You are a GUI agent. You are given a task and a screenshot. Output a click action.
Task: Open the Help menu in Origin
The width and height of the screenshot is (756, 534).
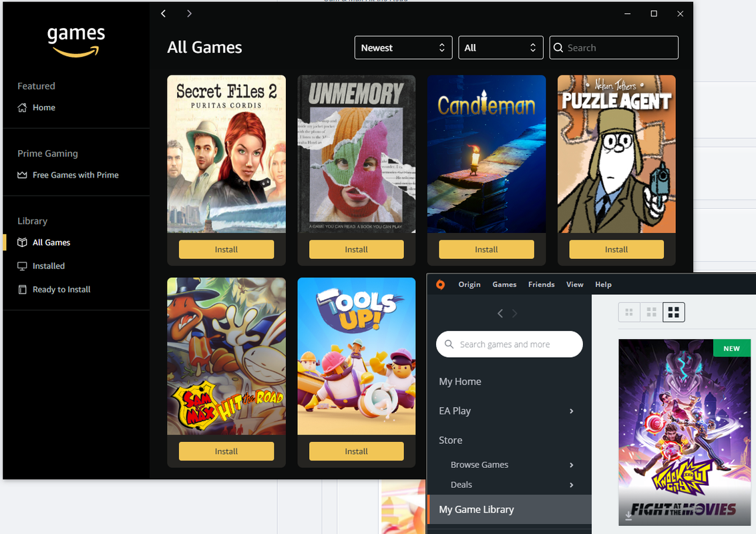(x=603, y=284)
